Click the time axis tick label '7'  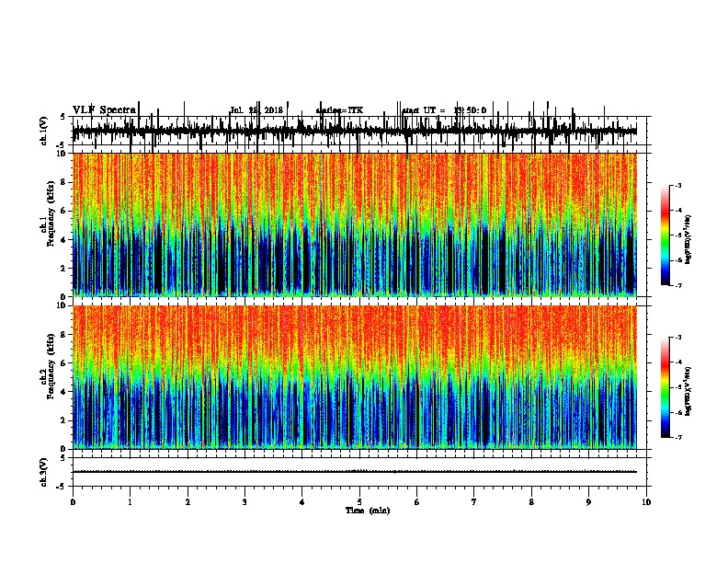point(474,502)
